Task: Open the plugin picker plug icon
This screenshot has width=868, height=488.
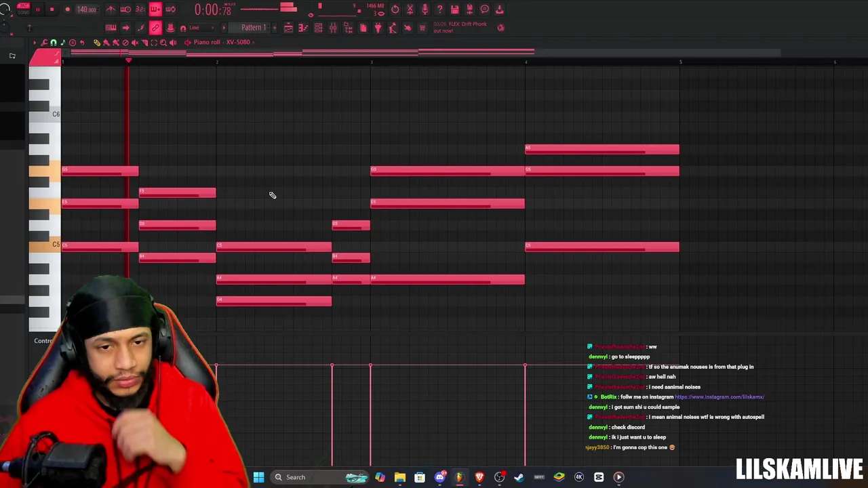Action: coord(378,28)
